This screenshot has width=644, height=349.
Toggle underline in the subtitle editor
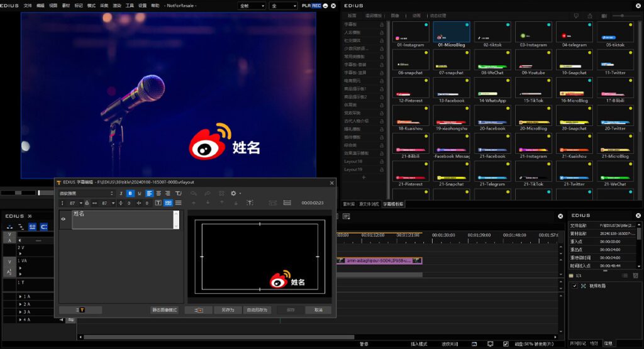[139, 194]
